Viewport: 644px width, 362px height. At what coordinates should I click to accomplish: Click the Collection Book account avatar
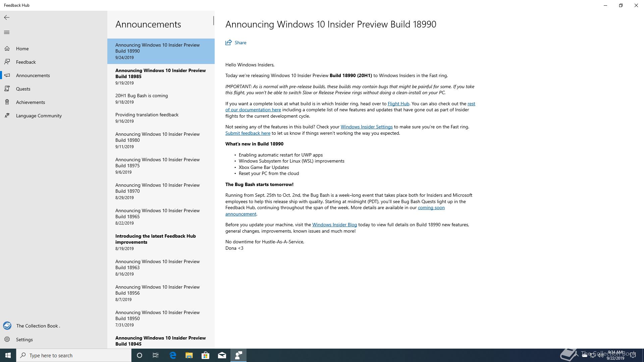pyautogui.click(x=7, y=326)
